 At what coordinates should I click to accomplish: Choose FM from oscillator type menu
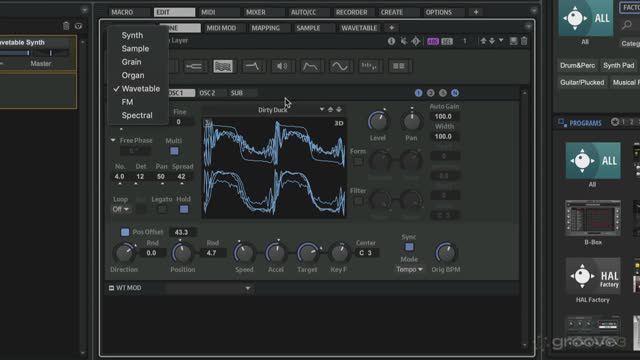(x=127, y=102)
